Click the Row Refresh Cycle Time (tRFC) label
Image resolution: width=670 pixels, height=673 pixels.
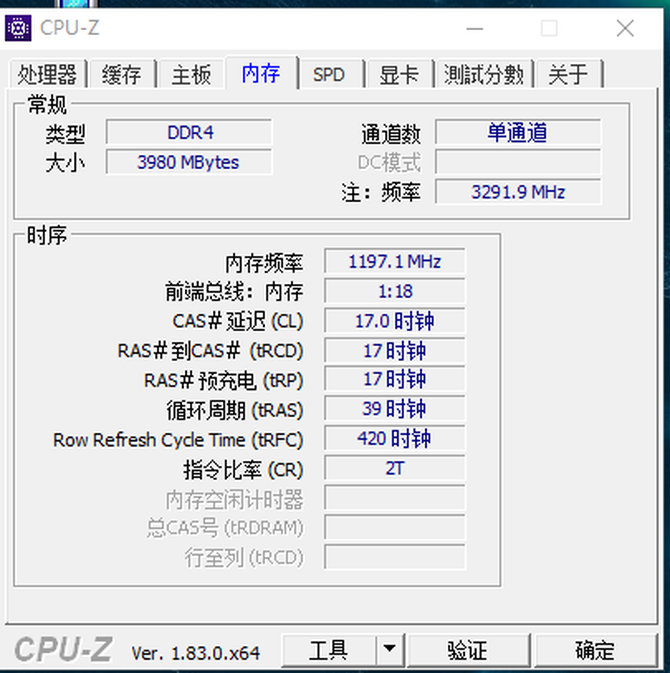click(x=178, y=440)
